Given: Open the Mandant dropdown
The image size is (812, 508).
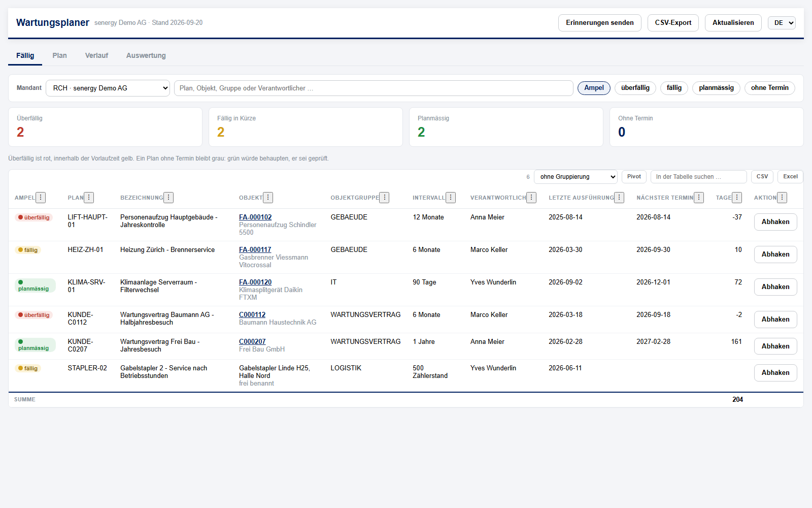Looking at the screenshot, I should (x=108, y=88).
